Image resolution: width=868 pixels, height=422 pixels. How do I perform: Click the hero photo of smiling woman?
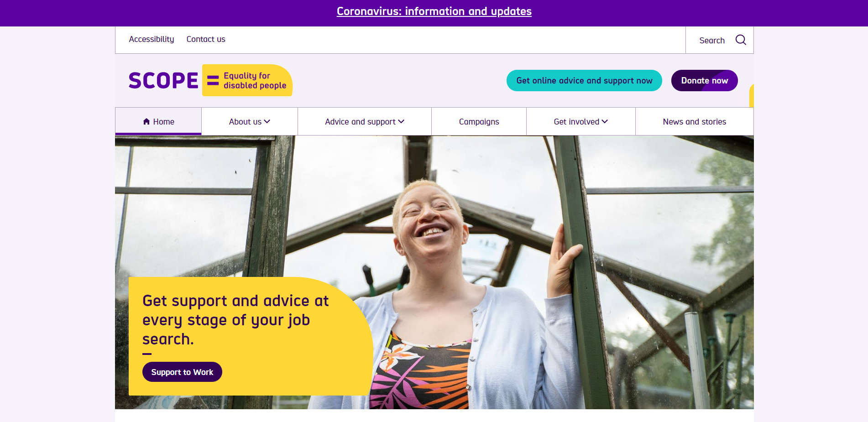coord(502,274)
